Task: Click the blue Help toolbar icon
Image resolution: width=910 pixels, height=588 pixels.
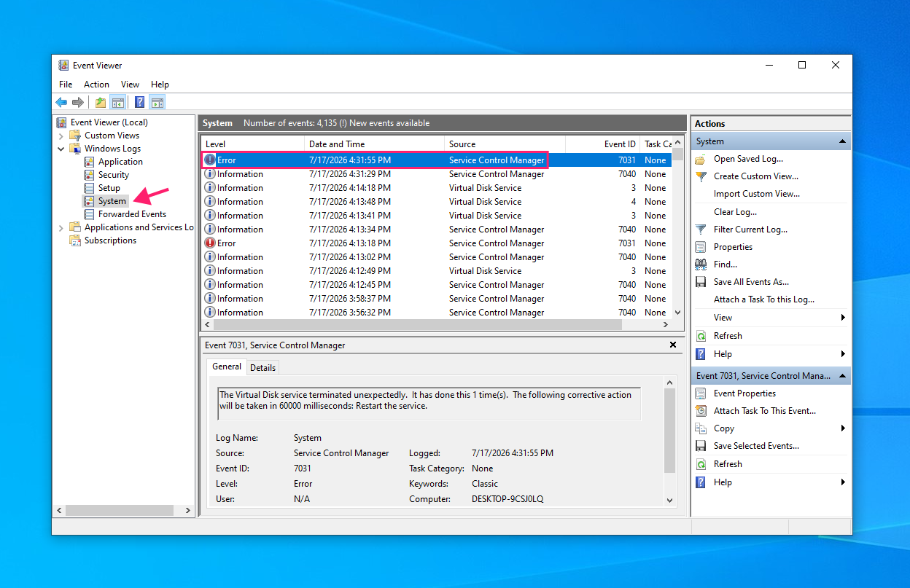Action: tap(140, 103)
